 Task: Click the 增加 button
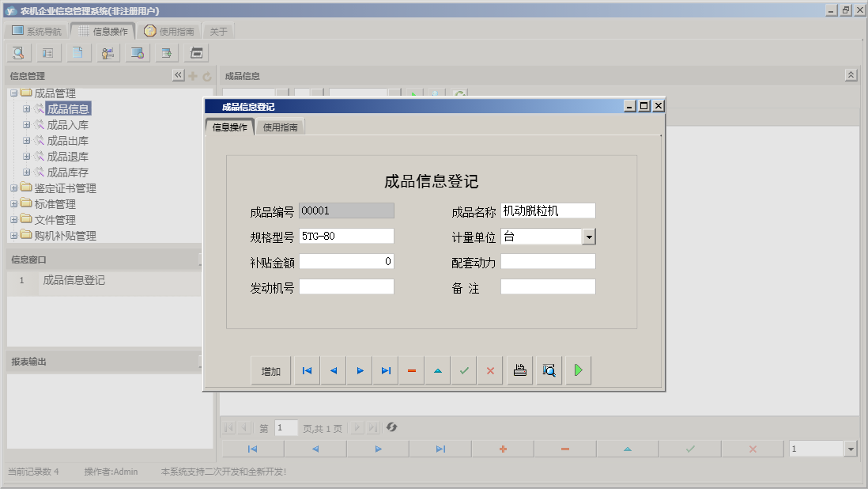(270, 370)
